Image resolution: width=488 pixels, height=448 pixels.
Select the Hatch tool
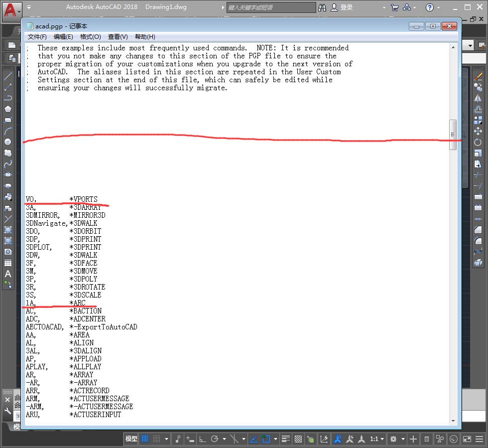(x=8, y=230)
